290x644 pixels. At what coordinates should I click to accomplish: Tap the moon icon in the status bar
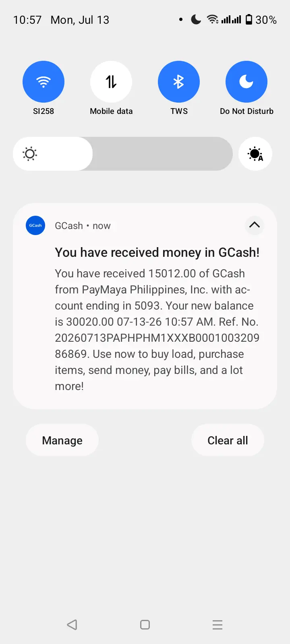[196, 19]
